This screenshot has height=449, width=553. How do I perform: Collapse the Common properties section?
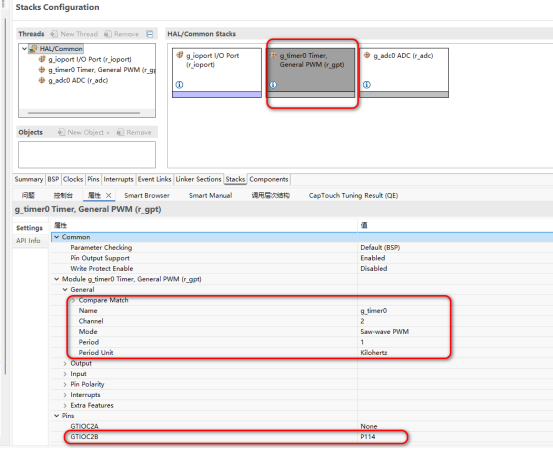[56, 237]
